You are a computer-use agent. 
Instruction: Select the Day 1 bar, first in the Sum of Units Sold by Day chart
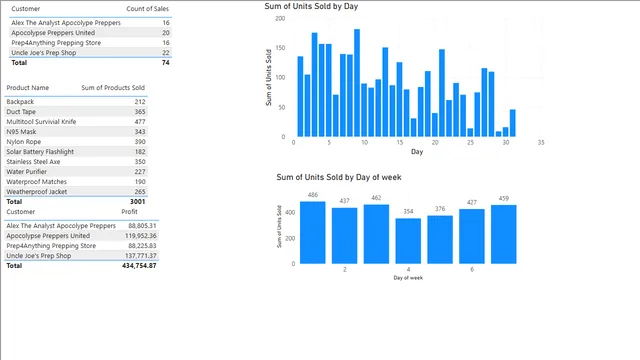(300, 96)
